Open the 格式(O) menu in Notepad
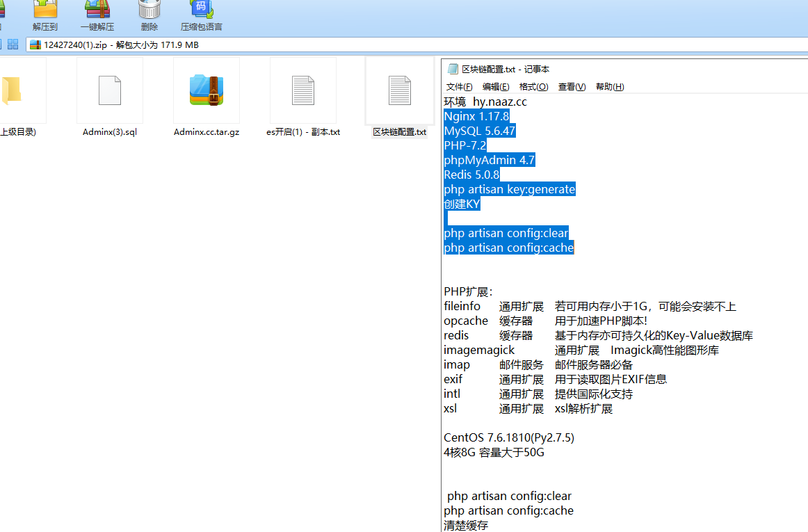 click(x=533, y=87)
